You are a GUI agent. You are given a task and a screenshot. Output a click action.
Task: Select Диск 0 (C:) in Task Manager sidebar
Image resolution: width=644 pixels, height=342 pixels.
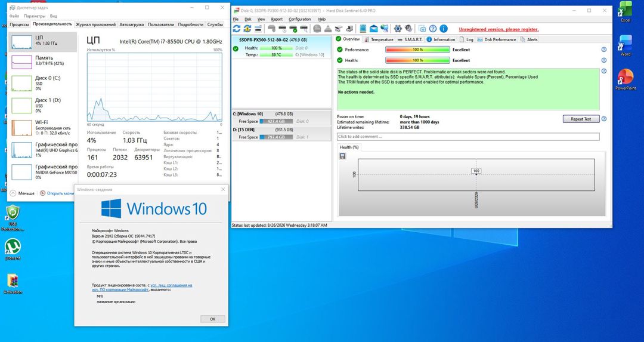click(42, 83)
